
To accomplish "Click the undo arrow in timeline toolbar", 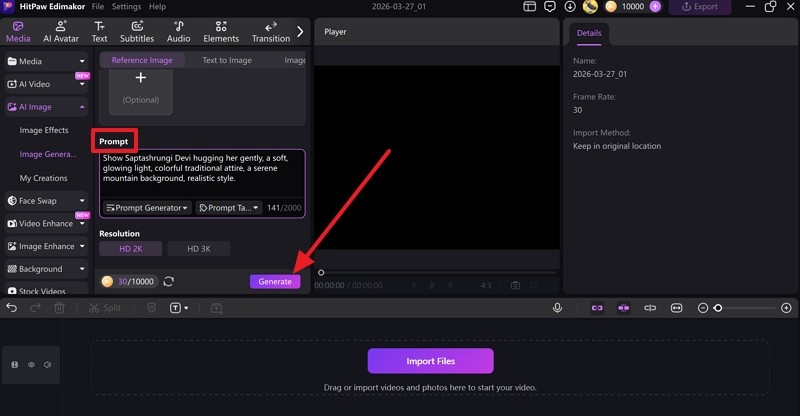I will coord(12,308).
